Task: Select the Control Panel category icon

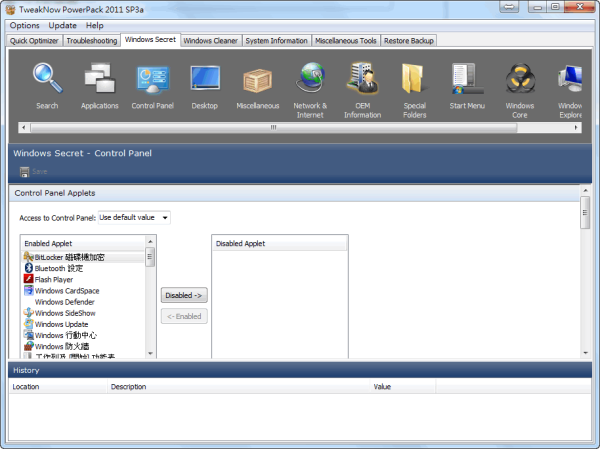Action: (x=153, y=78)
